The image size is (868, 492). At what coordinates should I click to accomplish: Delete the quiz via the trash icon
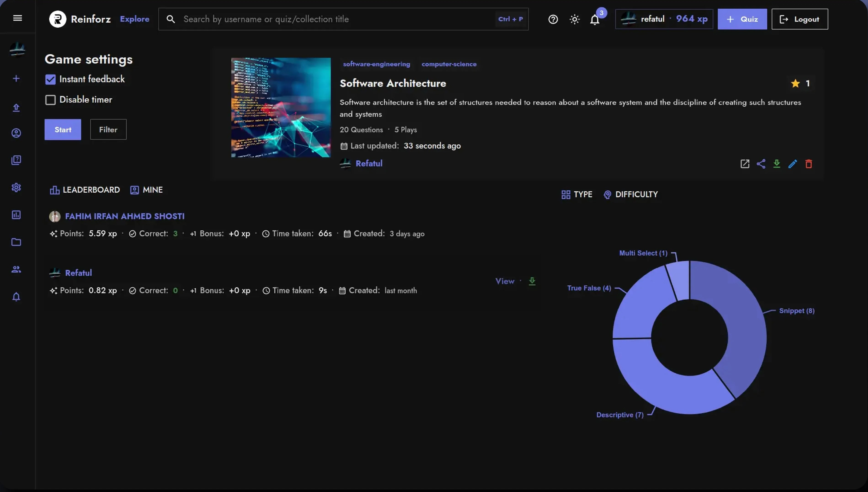pyautogui.click(x=809, y=164)
